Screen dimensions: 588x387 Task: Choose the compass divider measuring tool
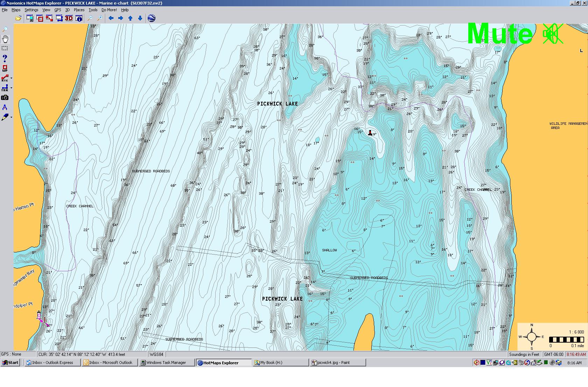point(5,107)
